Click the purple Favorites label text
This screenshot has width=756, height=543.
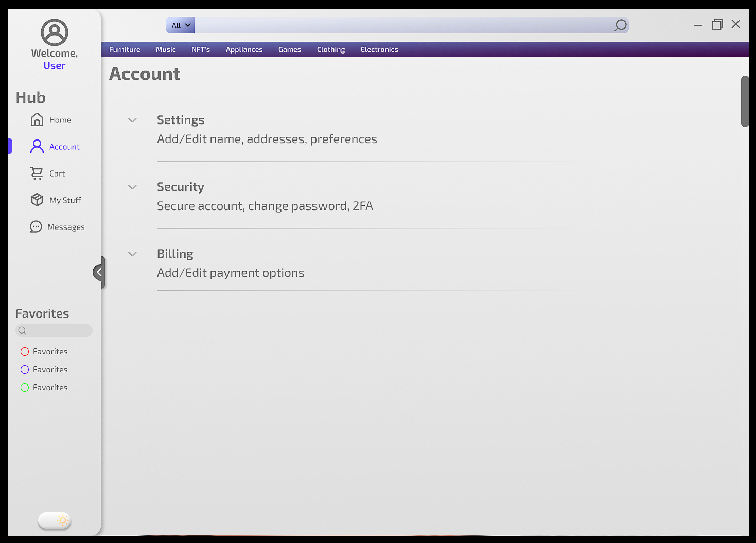click(x=50, y=370)
